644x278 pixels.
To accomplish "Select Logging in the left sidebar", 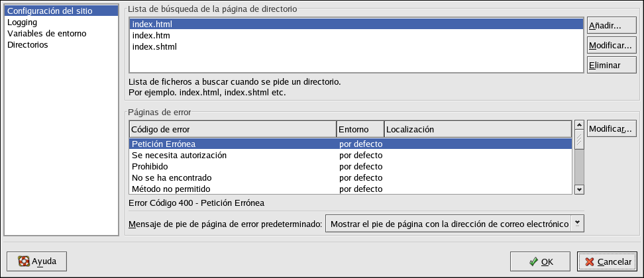I will [22, 22].
